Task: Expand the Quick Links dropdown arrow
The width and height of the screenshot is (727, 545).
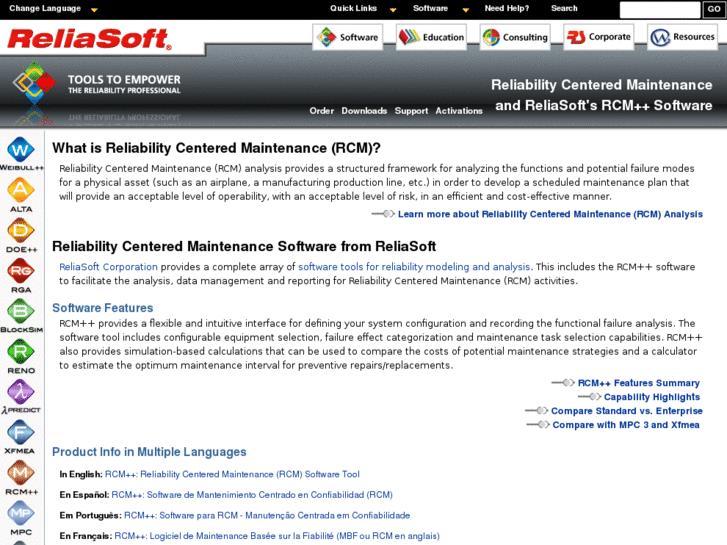Action: coord(393,9)
